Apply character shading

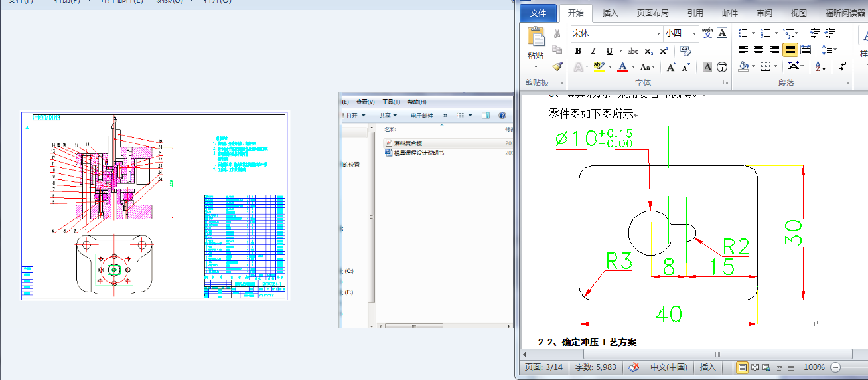(707, 67)
